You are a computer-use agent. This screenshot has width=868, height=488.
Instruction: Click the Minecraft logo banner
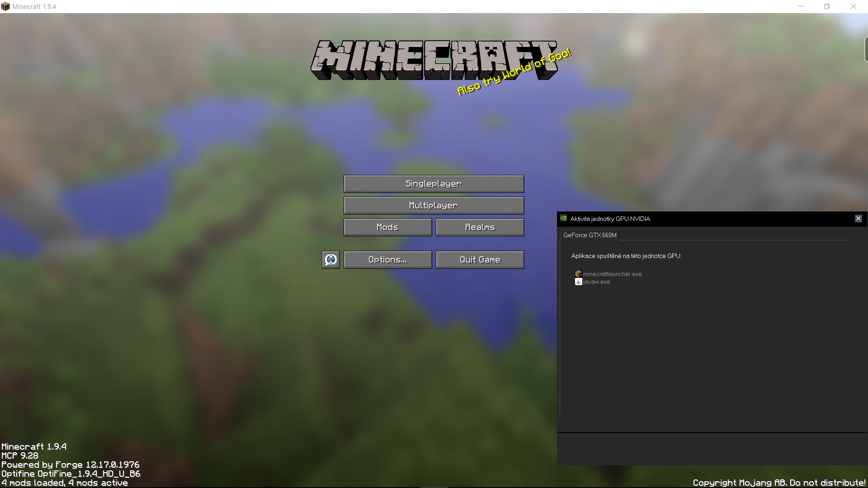click(407, 61)
